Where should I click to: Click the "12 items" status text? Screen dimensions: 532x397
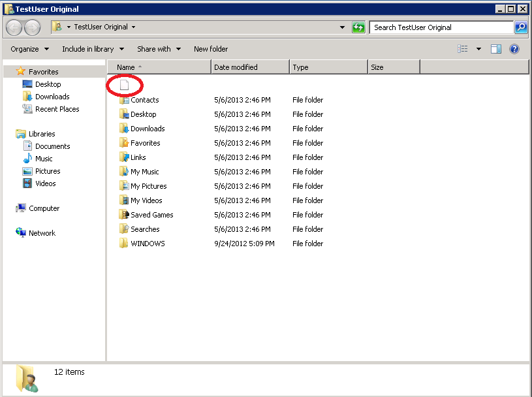point(69,372)
